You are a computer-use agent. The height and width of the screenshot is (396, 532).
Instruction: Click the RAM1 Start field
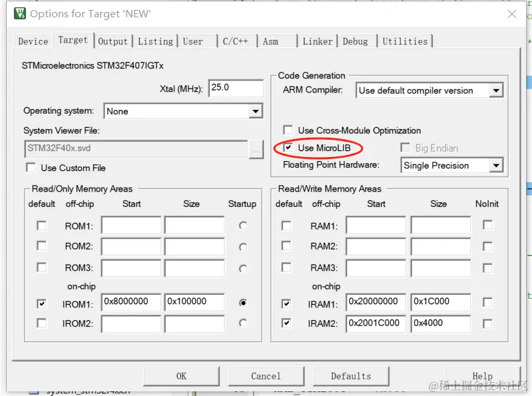tap(376, 225)
